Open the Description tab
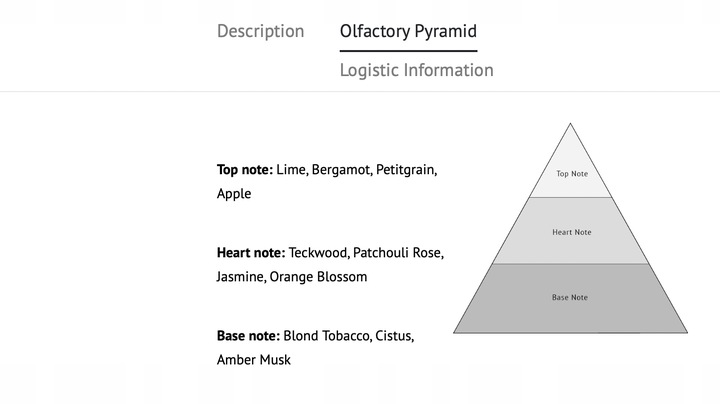The width and height of the screenshot is (720, 404). click(260, 31)
